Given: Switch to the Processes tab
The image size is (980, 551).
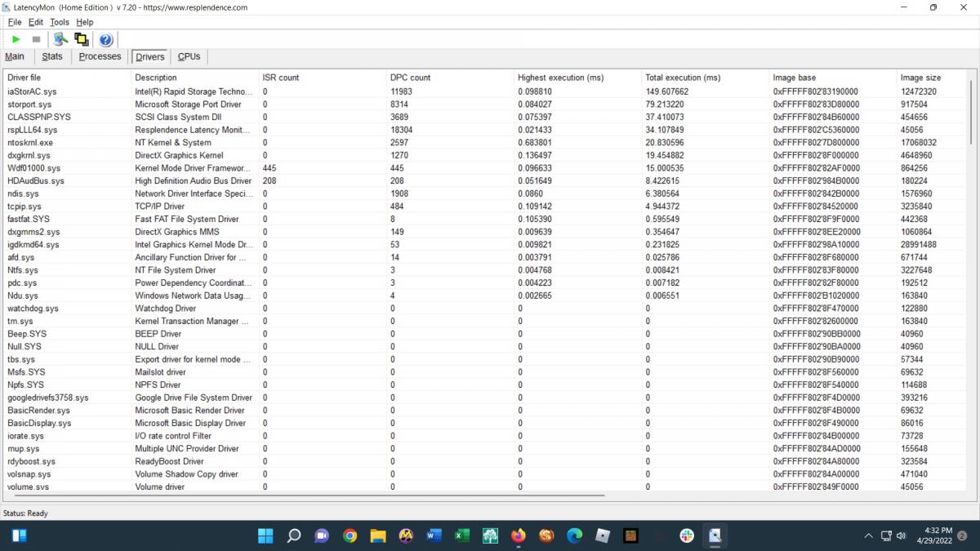Looking at the screenshot, I should point(100,56).
